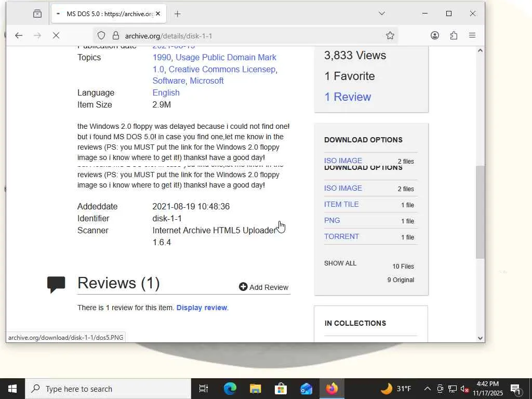Click the taskbar search box
Screen dimensions: 532x399
click(x=108, y=389)
